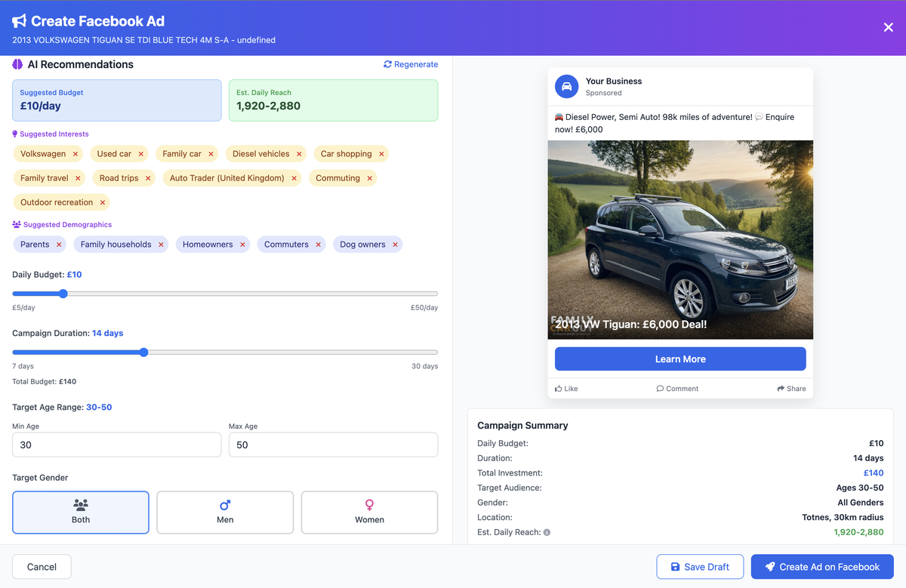Click the Regenerate recommendations refresh icon
This screenshot has width=906, height=588.
pyautogui.click(x=387, y=64)
